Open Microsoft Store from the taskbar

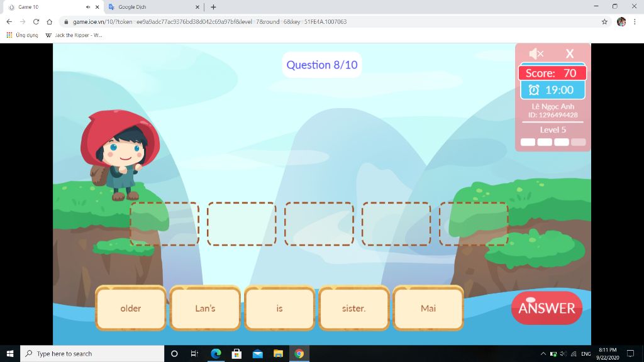(x=236, y=353)
